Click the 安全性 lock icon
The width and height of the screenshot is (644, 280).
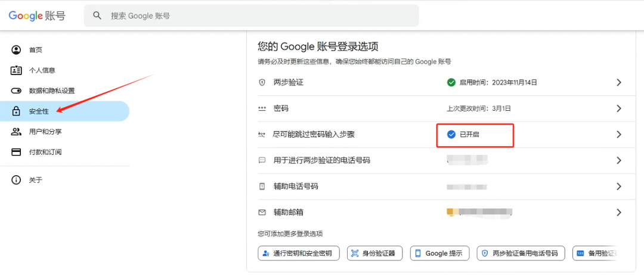pyautogui.click(x=16, y=111)
